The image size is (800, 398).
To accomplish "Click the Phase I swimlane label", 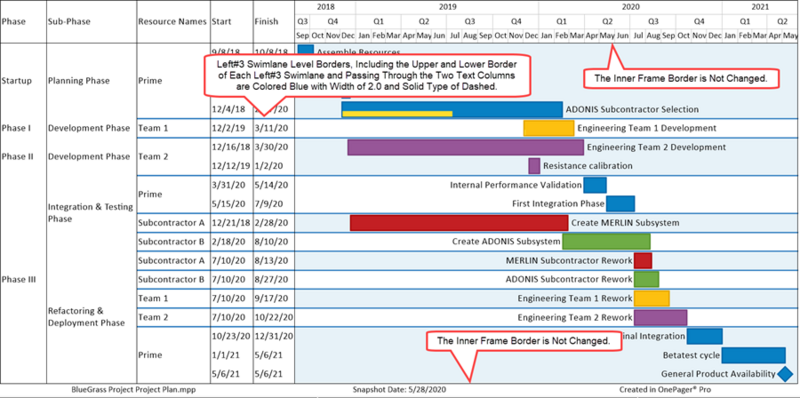I will 16,128.
